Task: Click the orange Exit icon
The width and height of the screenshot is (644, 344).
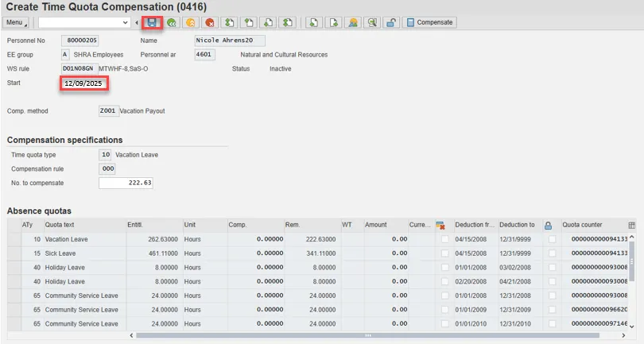Action: (190, 22)
